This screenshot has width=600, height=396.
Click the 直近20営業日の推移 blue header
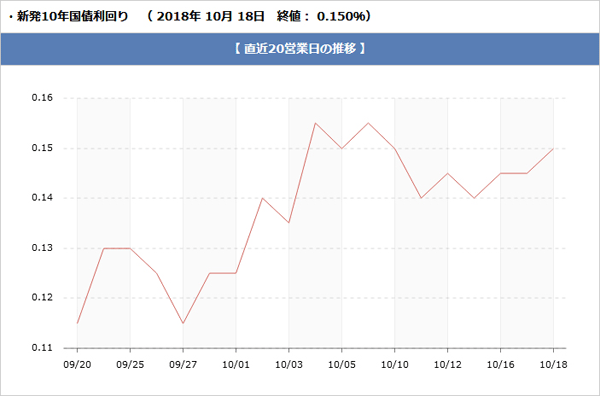coord(300,49)
